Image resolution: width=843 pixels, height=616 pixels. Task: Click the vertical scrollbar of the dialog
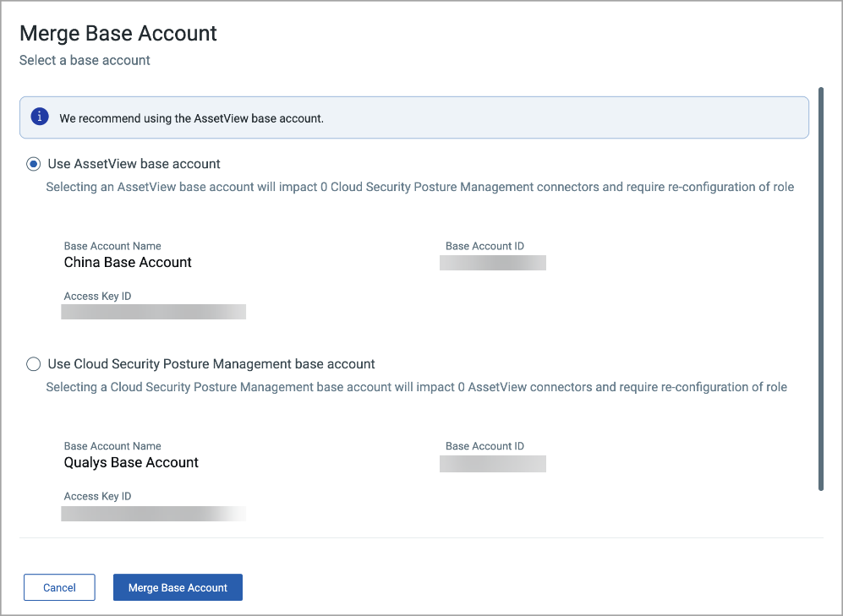pyautogui.click(x=821, y=289)
